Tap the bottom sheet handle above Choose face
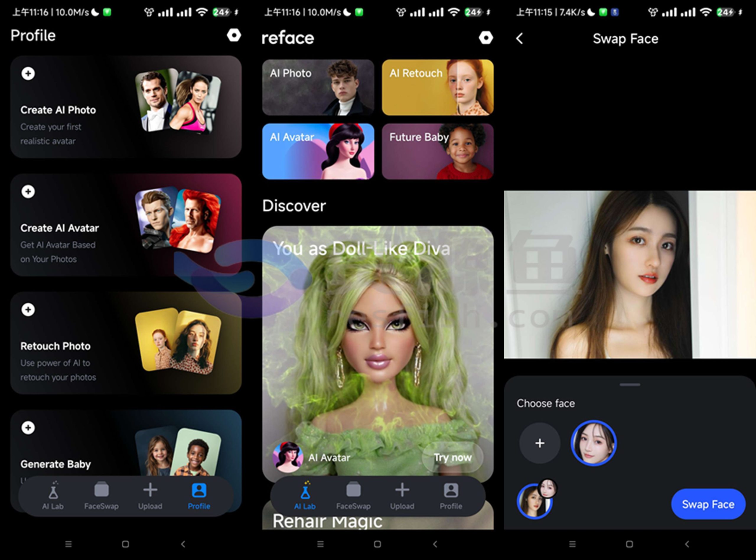 (x=630, y=385)
